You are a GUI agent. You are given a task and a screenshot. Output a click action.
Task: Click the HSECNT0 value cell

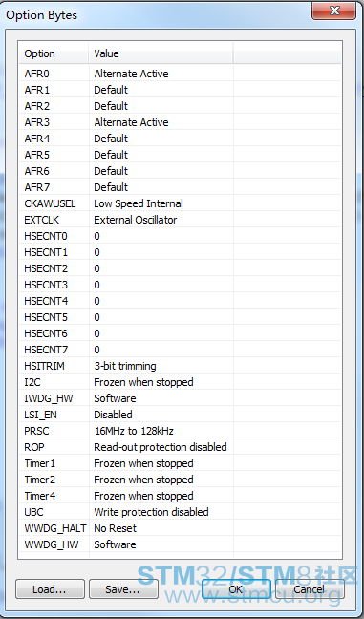161,236
